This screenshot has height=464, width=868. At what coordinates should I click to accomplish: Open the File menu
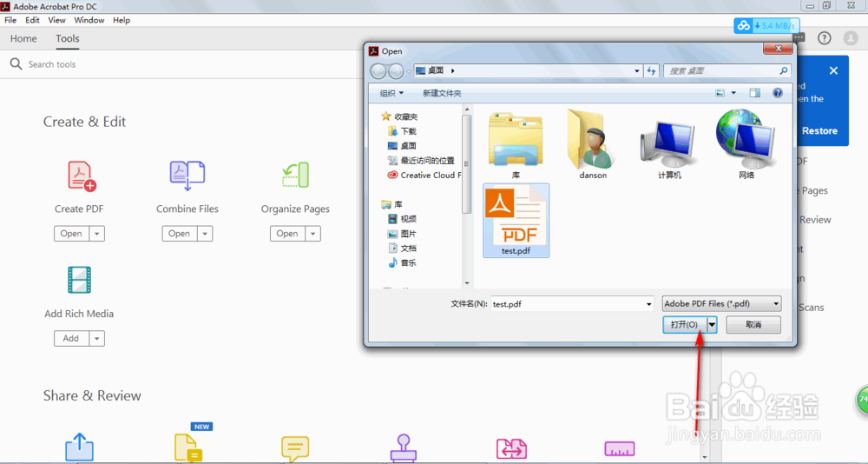(10, 20)
